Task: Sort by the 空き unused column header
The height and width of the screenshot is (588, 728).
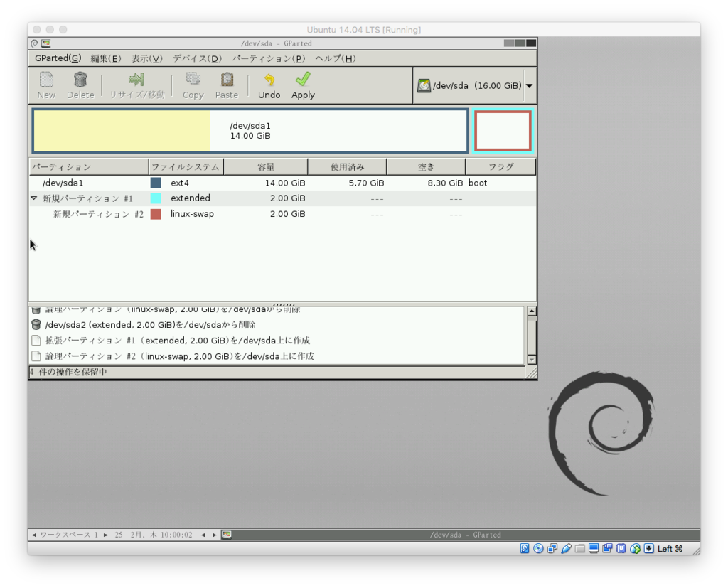Action: [x=426, y=167]
